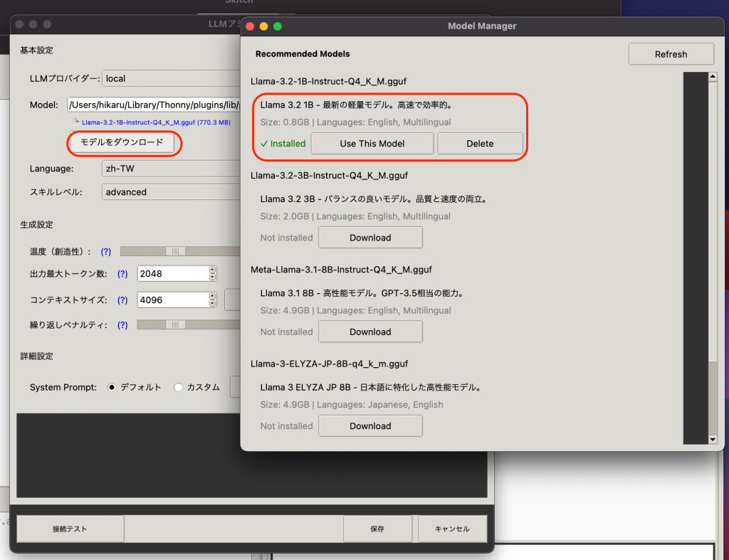Click the コンテキストサイズ stepper arrows
Viewport: 729px width, 560px height.
coord(212,300)
